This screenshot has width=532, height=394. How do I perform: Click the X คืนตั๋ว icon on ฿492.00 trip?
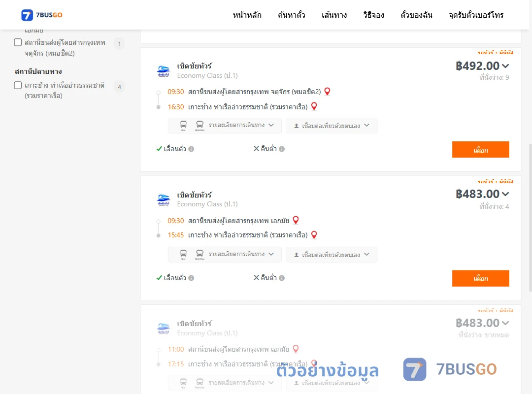256,149
